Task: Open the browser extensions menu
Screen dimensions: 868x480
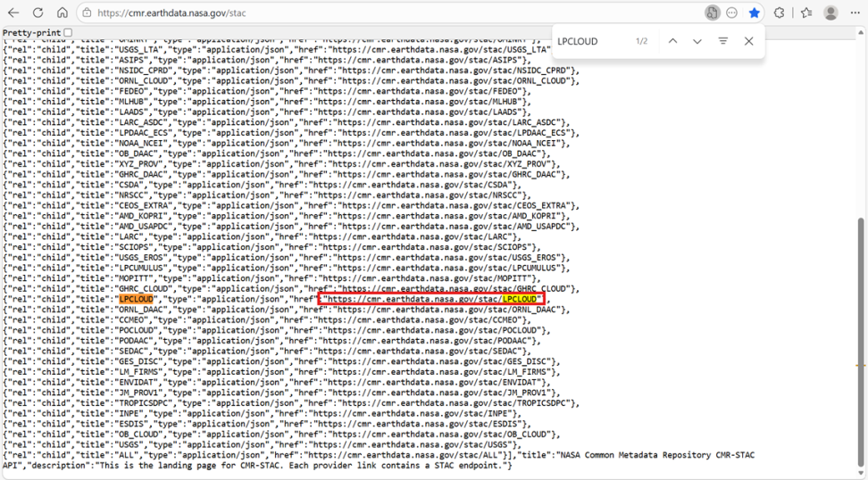Action: click(779, 12)
